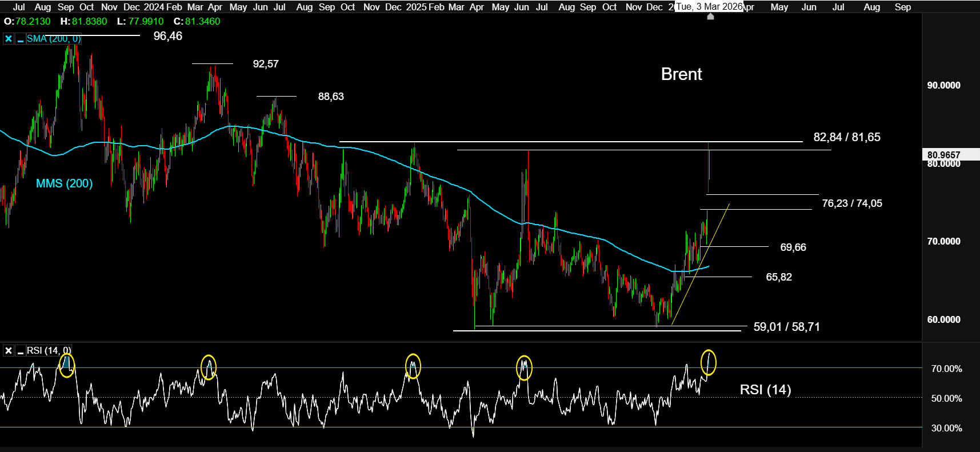This screenshot has width=980, height=452.
Task: Select the 59,01 / 58,71 support label
Action: click(x=786, y=327)
